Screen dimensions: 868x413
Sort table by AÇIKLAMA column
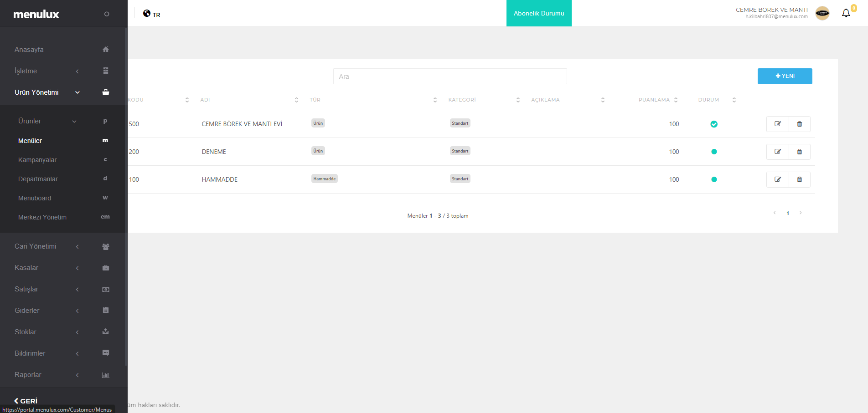pyautogui.click(x=603, y=100)
